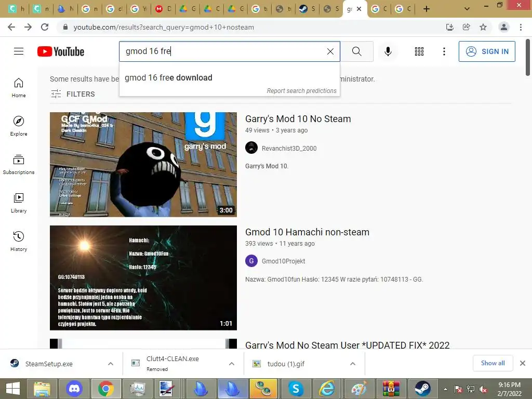
Task: Expand options for tudou (1).gif download
Action: click(x=353, y=364)
